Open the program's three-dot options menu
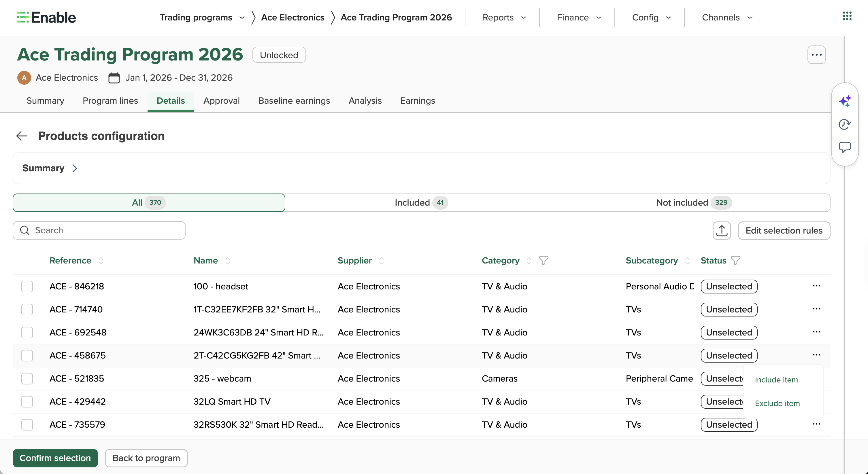Image resolution: width=868 pixels, height=474 pixels. (x=816, y=55)
